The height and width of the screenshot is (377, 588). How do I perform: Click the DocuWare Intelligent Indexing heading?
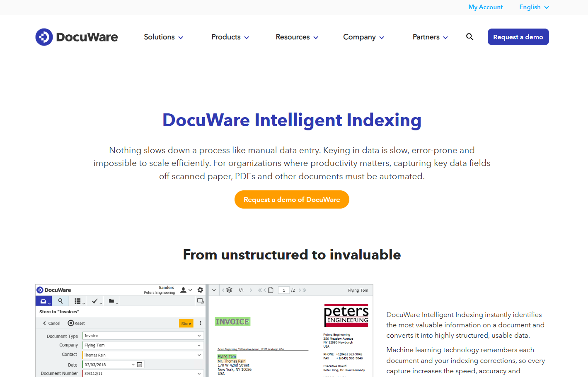pyautogui.click(x=292, y=120)
